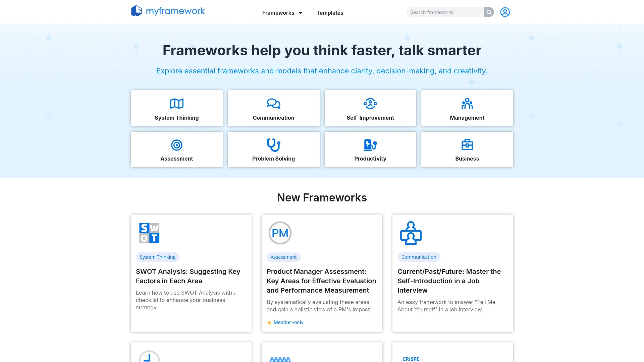Click the Frameworks dropdown arrow

[301, 12]
